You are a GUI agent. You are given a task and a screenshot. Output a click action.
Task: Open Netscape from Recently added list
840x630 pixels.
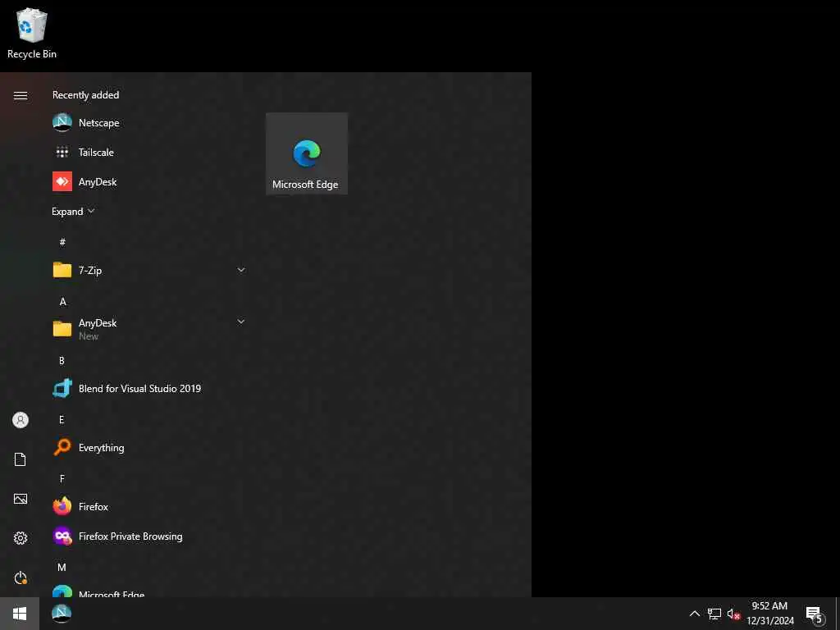click(150, 123)
